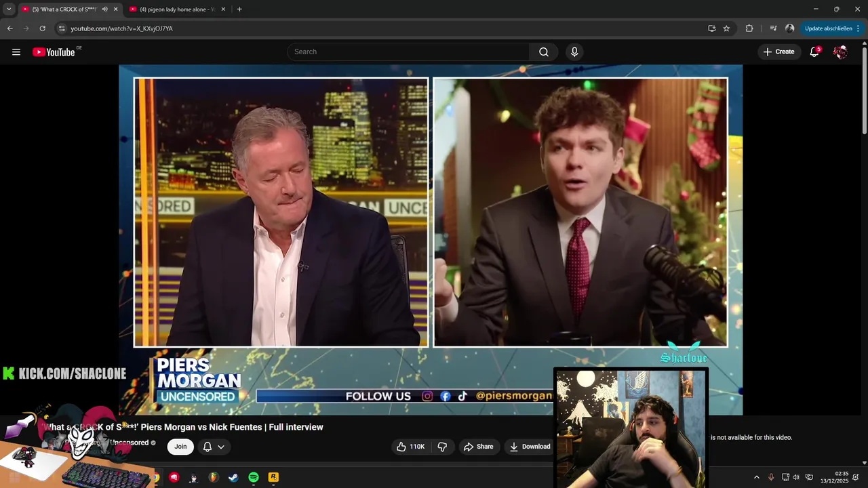The image size is (868, 488).
Task: Close the pigeon lady tab
Action: [x=223, y=9]
